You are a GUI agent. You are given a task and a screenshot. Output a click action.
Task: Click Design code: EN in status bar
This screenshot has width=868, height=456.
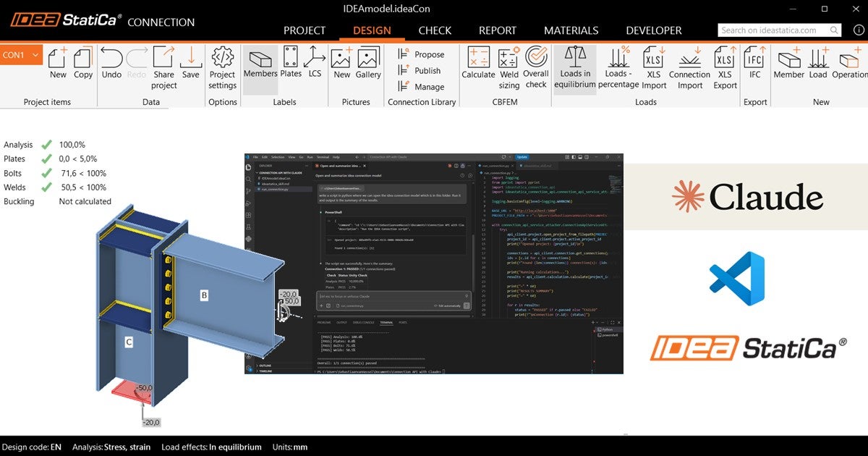[x=32, y=447]
